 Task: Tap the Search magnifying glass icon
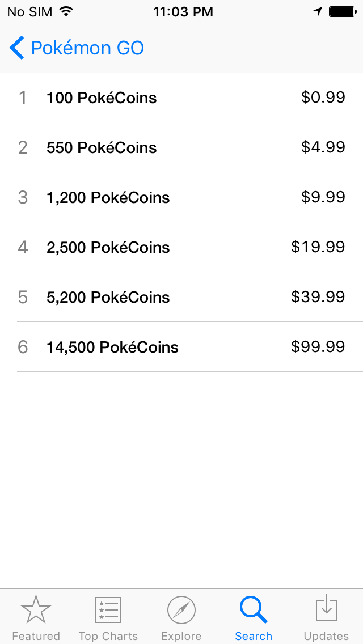[x=254, y=610]
